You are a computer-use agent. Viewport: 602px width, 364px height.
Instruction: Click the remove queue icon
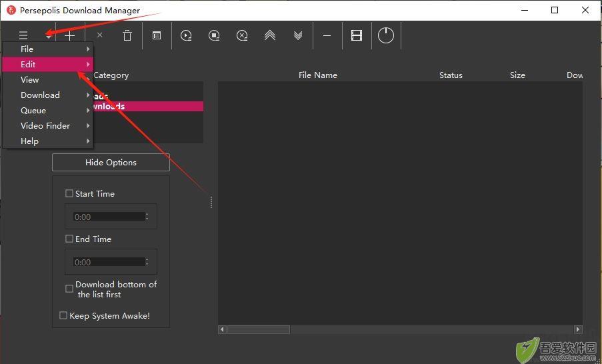click(242, 36)
